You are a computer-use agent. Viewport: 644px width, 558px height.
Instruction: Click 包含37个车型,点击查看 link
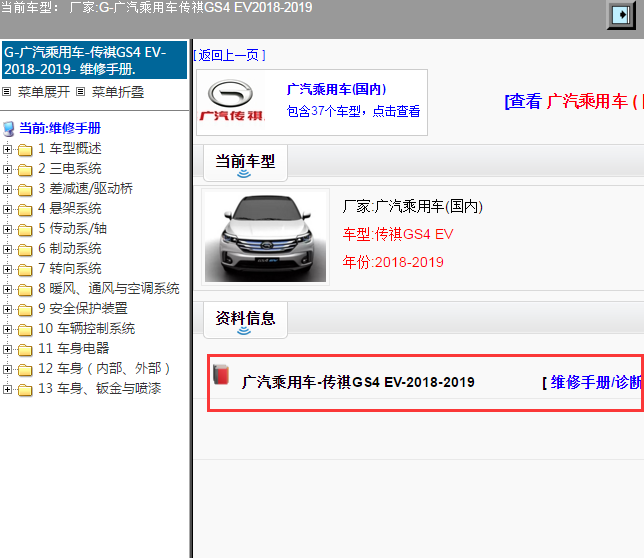pyautogui.click(x=353, y=111)
